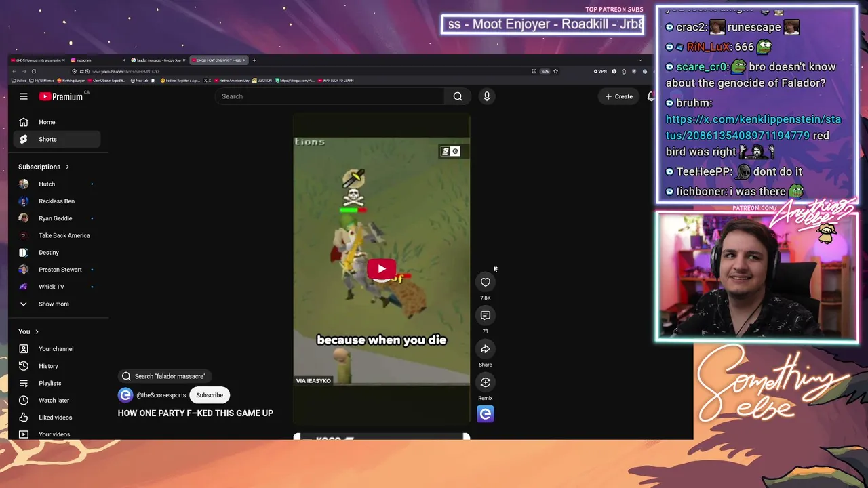The height and width of the screenshot is (488, 868).
Task: Open Shorts in the sidebar
Action: click(57, 139)
